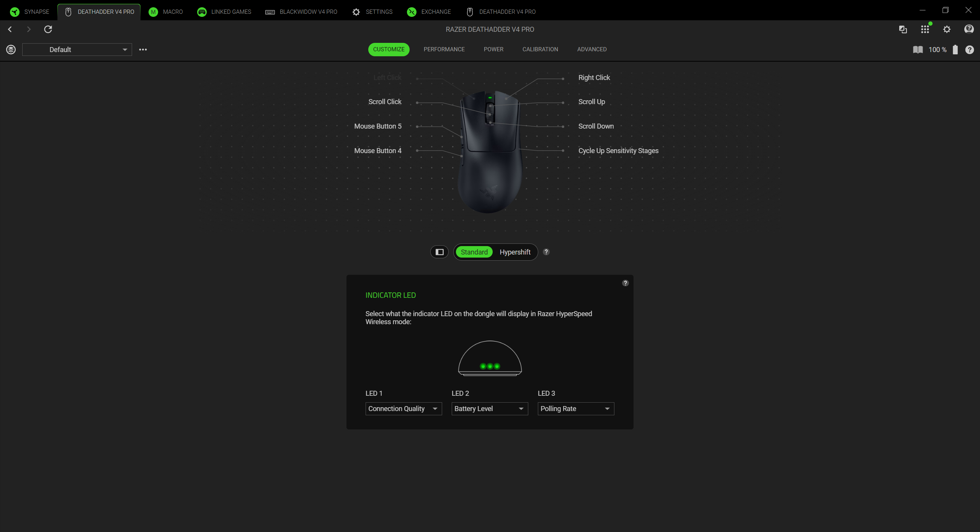
Task: Open the profile stack icon beside Default
Action: (11, 50)
